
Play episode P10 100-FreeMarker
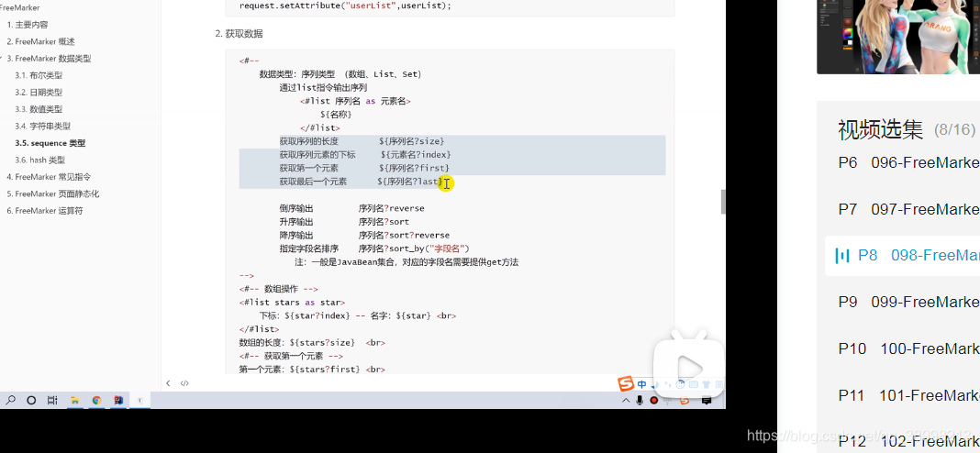(x=908, y=348)
